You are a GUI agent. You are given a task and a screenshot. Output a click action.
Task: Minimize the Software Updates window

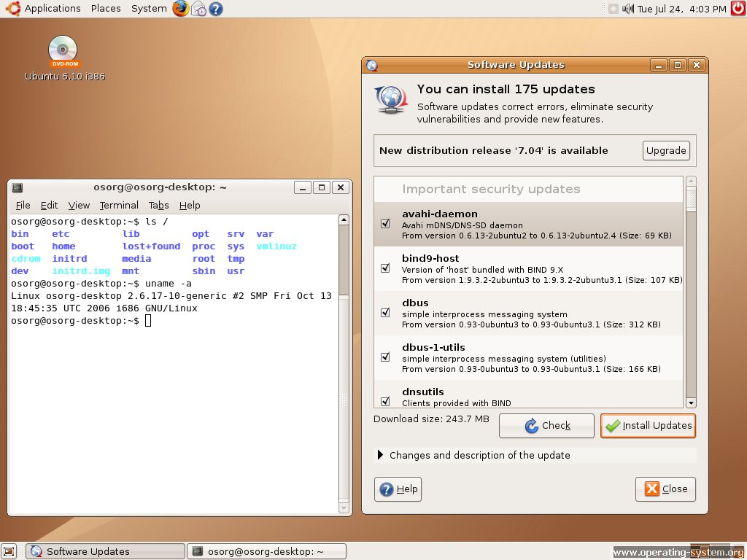(659, 65)
